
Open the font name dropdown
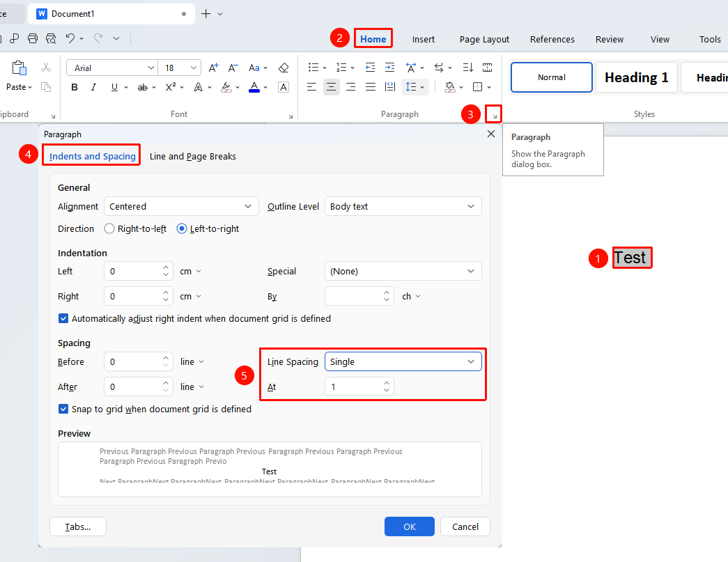coord(151,68)
